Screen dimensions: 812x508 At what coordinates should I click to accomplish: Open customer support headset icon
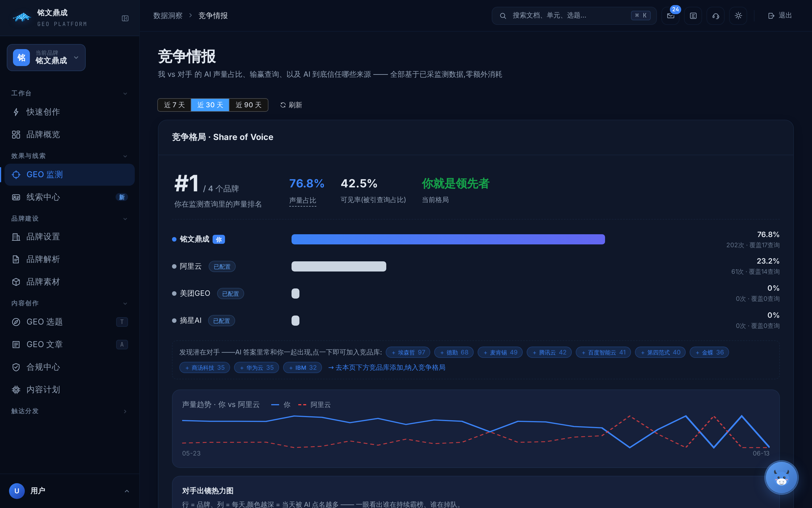(x=715, y=16)
